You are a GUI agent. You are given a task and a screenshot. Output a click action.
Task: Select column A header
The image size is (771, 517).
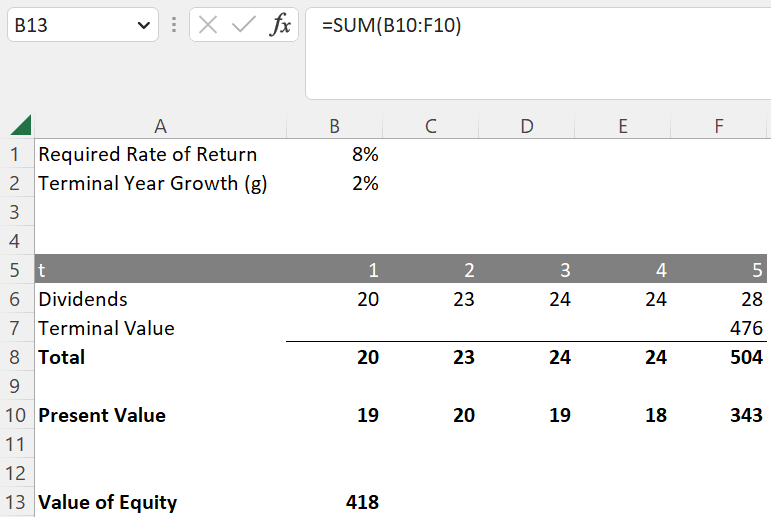point(160,126)
